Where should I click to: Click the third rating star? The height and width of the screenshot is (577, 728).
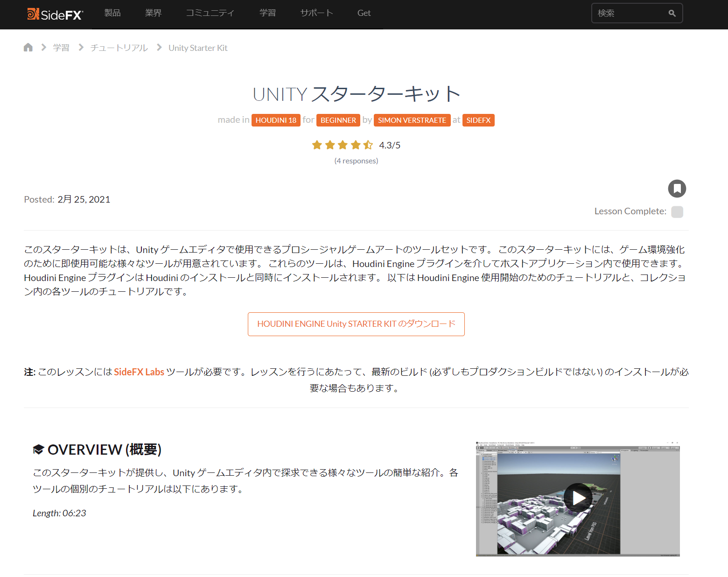click(x=343, y=145)
